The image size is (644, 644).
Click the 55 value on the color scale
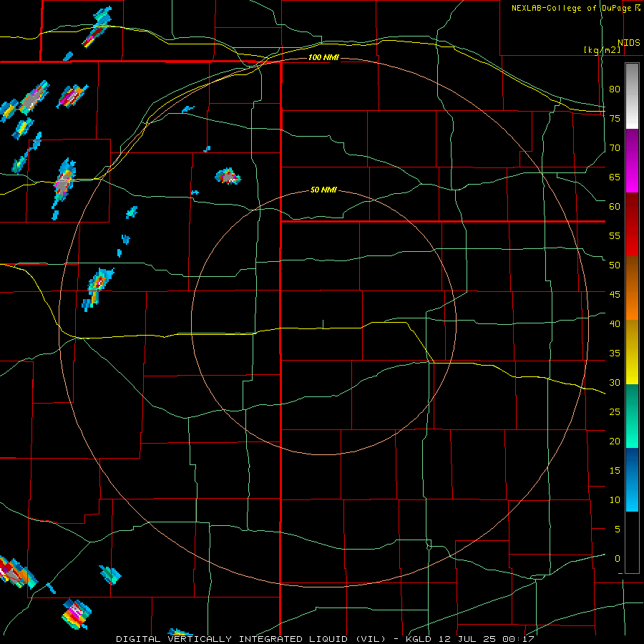point(615,235)
